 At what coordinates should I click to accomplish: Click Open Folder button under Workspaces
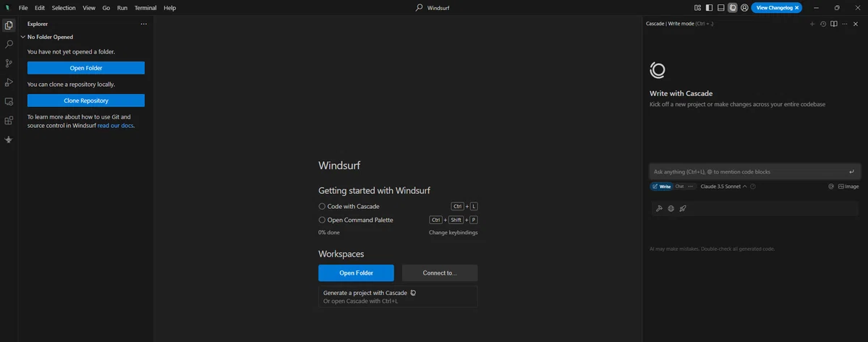click(356, 273)
